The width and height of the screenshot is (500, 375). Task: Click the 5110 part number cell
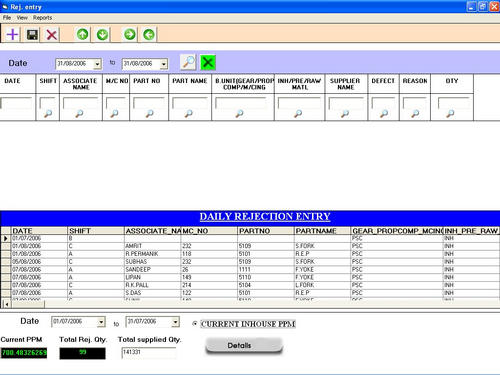click(266, 277)
